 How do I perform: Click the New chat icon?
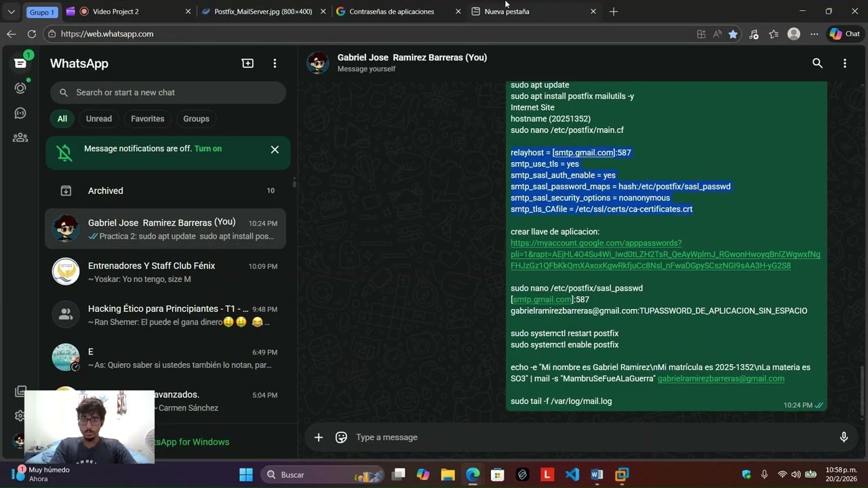point(248,63)
